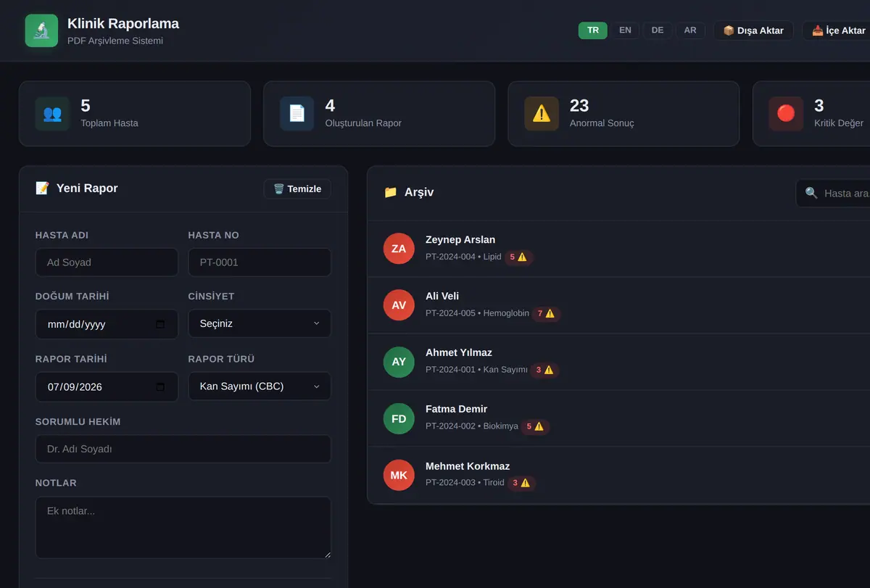Click the AV avatar for Ali Veli
This screenshot has height=588, width=870.
pos(399,305)
